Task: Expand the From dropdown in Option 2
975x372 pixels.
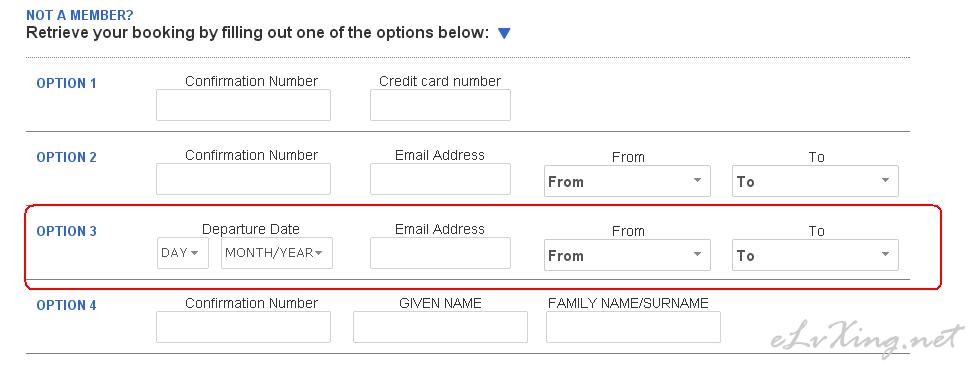Action: [627, 181]
